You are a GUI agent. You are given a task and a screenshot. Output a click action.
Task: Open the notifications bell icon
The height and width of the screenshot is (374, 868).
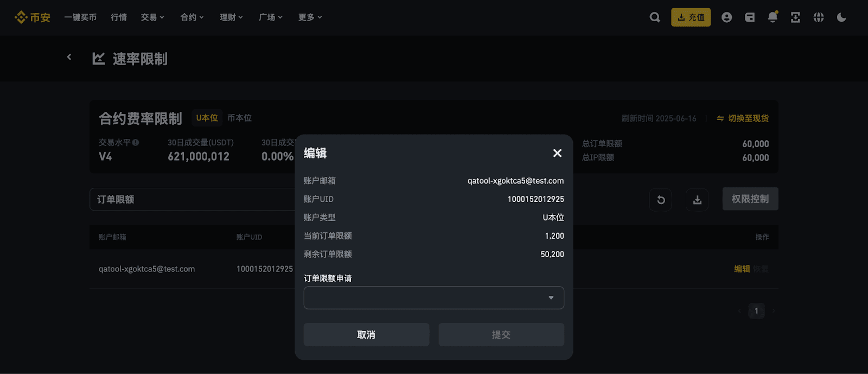point(773,17)
